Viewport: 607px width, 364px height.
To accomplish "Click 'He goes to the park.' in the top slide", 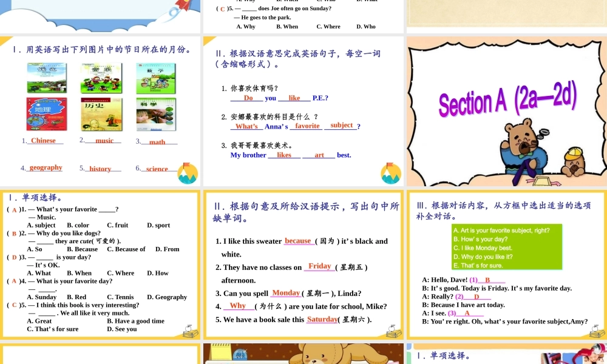I will click(x=266, y=18).
